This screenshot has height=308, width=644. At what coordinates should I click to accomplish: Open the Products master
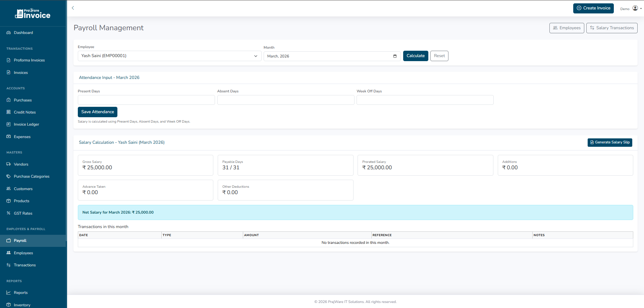pos(21,201)
